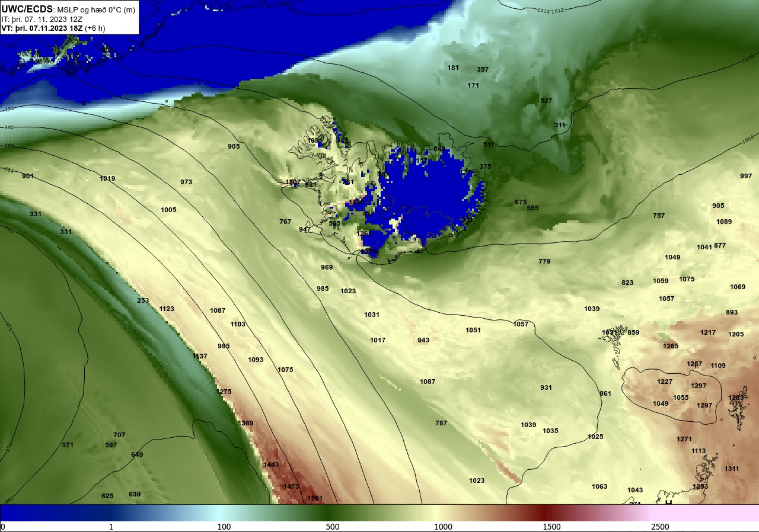Click the color scale label 0

3,527
